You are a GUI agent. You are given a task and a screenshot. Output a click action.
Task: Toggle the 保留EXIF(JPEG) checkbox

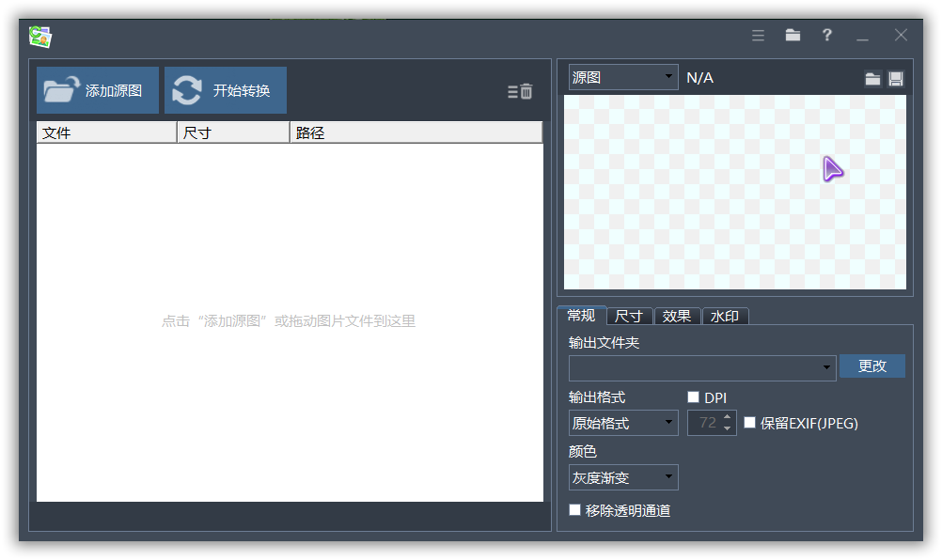point(749,423)
